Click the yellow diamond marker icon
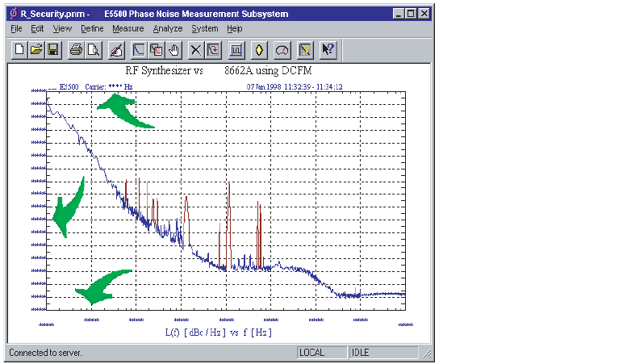Screen dimensions: 627x364 259,50
